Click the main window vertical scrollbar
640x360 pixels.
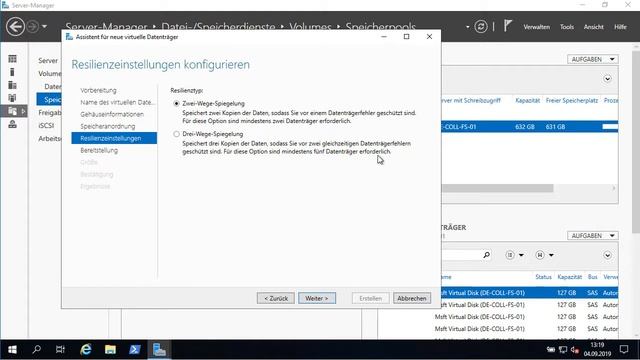pos(636,143)
